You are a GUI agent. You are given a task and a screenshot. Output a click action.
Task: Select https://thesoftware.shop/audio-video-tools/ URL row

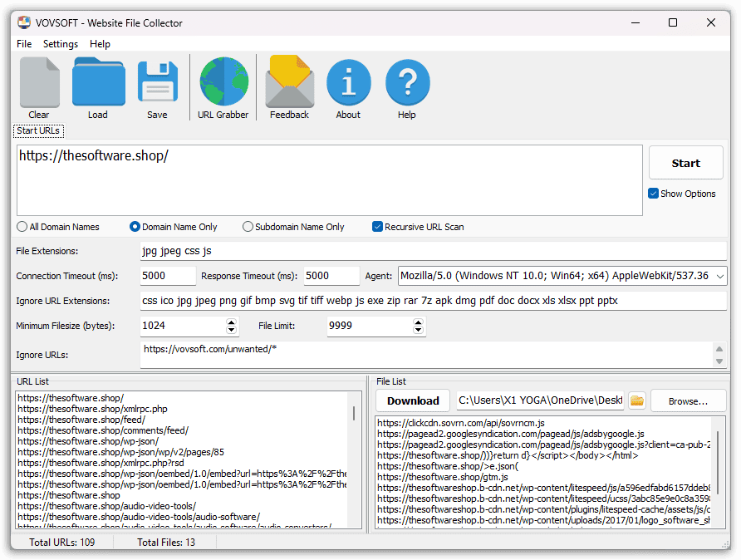pyautogui.click(x=107, y=506)
